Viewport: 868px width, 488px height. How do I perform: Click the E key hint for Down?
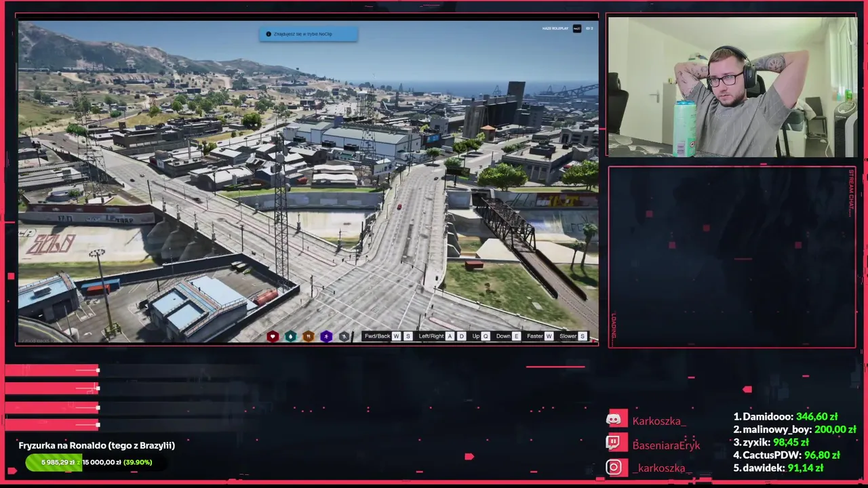(x=517, y=336)
